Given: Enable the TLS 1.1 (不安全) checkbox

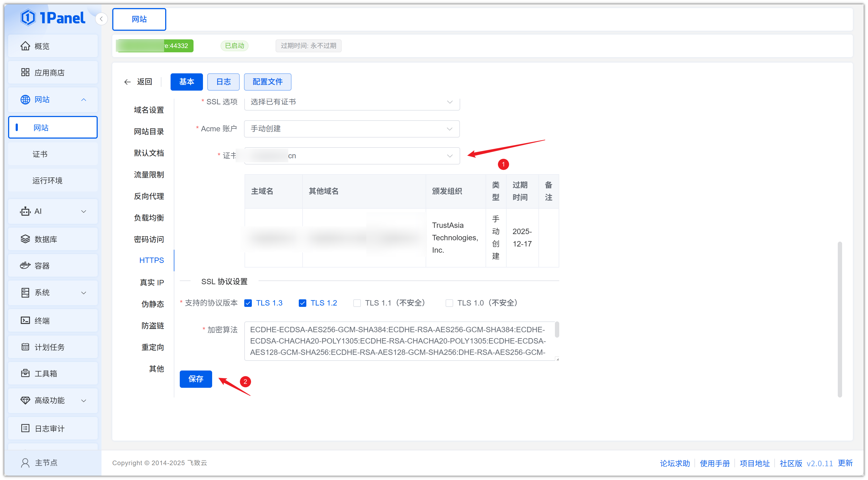Looking at the screenshot, I should [357, 303].
